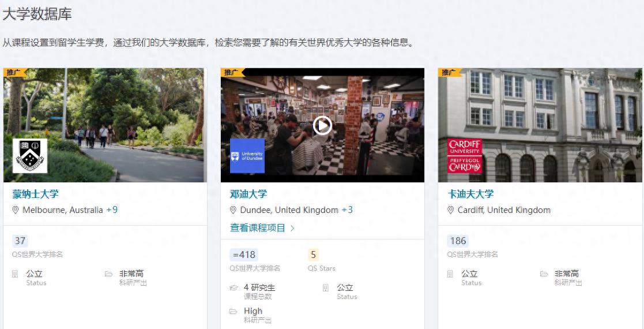This screenshot has width=644, height=329.
Task: Click the Monash University crest logo
Action: pos(30,156)
